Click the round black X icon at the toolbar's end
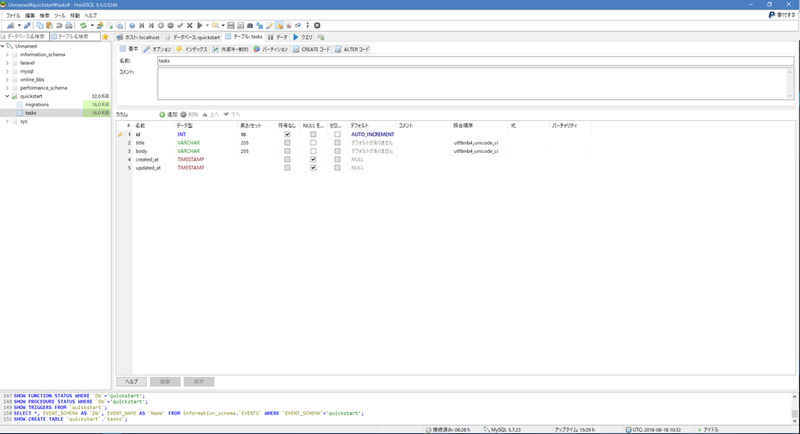The height and width of the screenshot is (434, 800). click(317, 25)
